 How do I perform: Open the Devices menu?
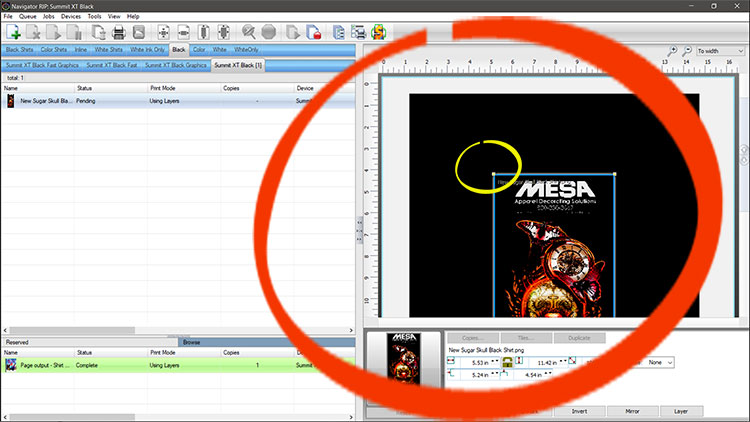71,17
